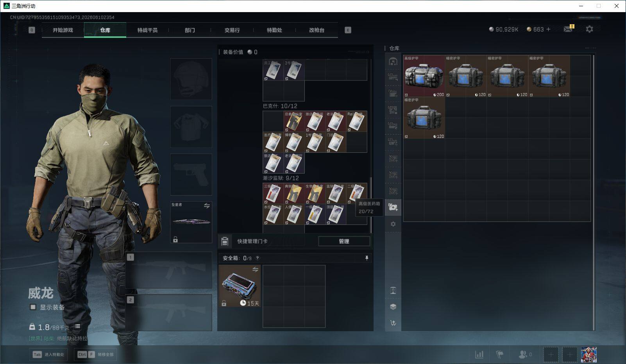Add premium currency with the plus icon

coord(548,29)
